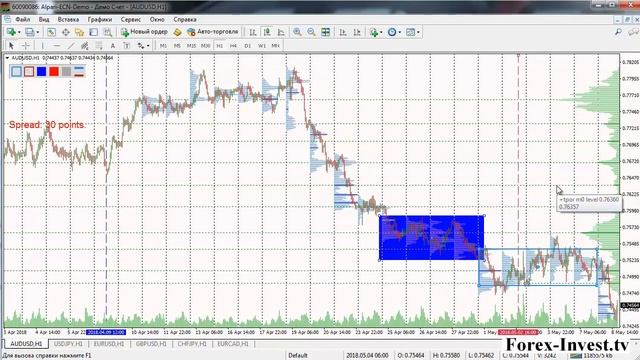Pick the solid red color swatch
The image size is (640, 360).
(54, 71)
